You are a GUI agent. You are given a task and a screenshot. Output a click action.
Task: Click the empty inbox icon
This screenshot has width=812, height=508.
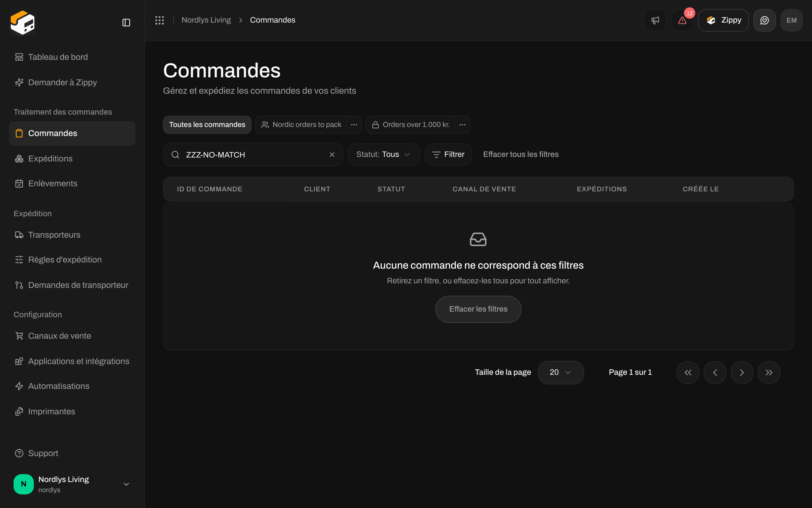point(478,239)
